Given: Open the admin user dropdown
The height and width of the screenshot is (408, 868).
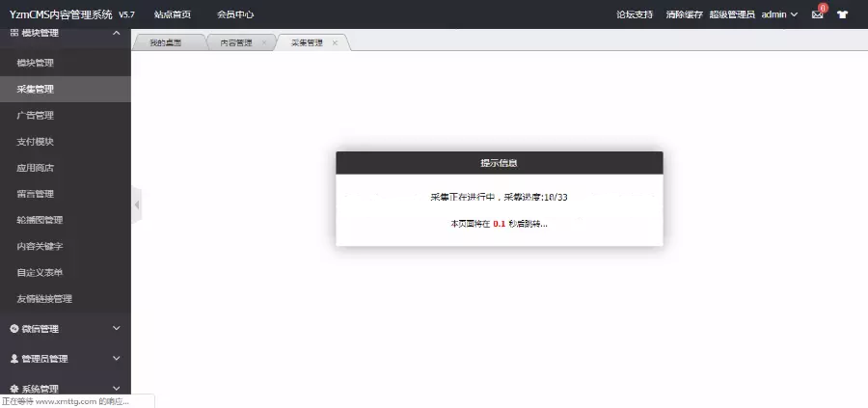Looking at the screenshot, I should point(779,14).
